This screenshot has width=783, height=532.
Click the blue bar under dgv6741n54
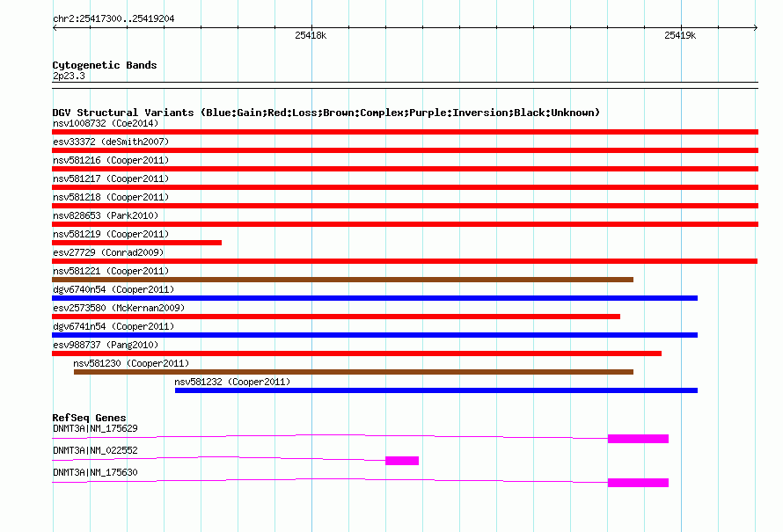[375, 335]
